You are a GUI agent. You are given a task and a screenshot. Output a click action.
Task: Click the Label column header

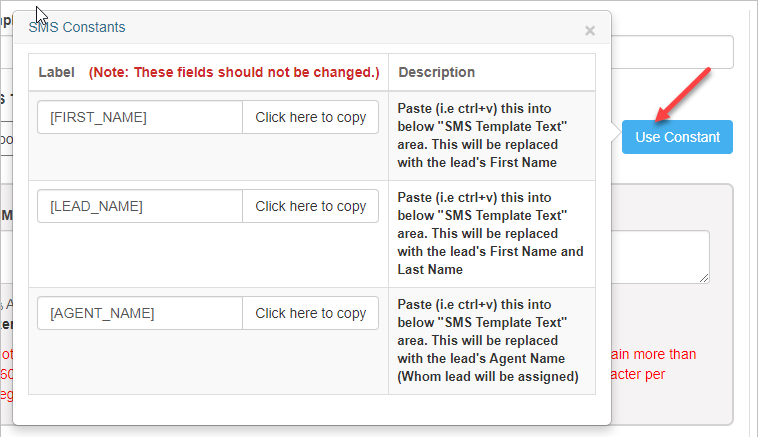[x=56, y=72]
